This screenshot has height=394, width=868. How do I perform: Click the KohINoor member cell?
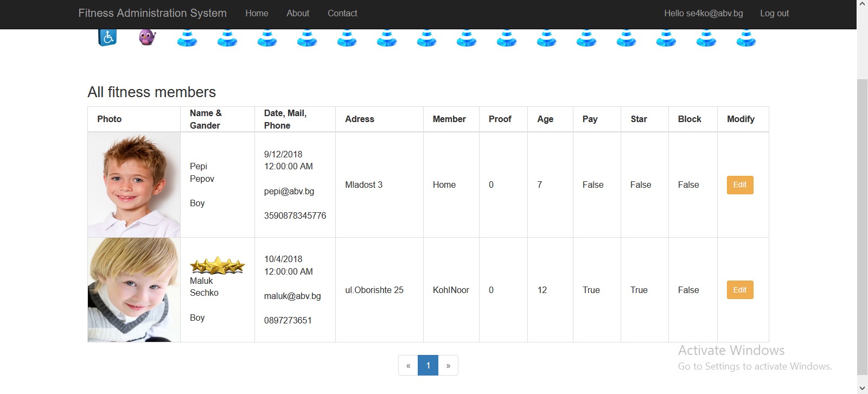pyautogui.click(x=451, y=290)
